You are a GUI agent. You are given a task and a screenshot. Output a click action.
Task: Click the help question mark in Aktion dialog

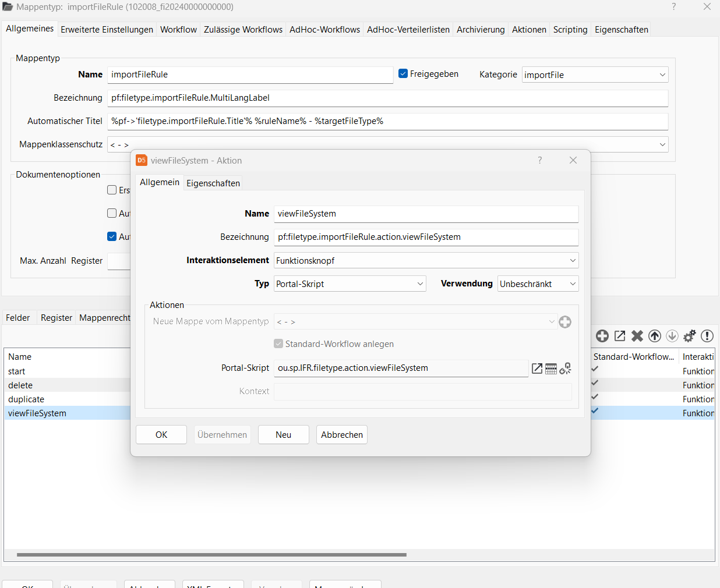540,160
